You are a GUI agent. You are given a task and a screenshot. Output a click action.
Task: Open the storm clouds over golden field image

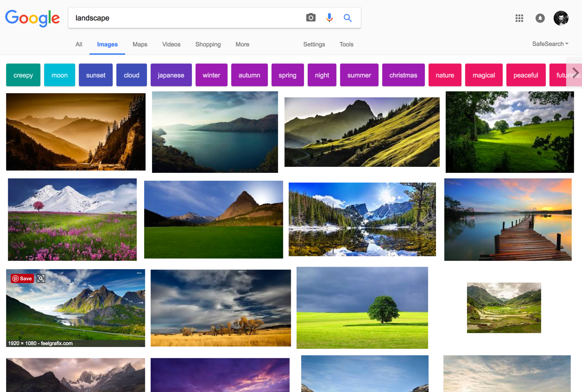pyautogui.click(x=221, y=308)
